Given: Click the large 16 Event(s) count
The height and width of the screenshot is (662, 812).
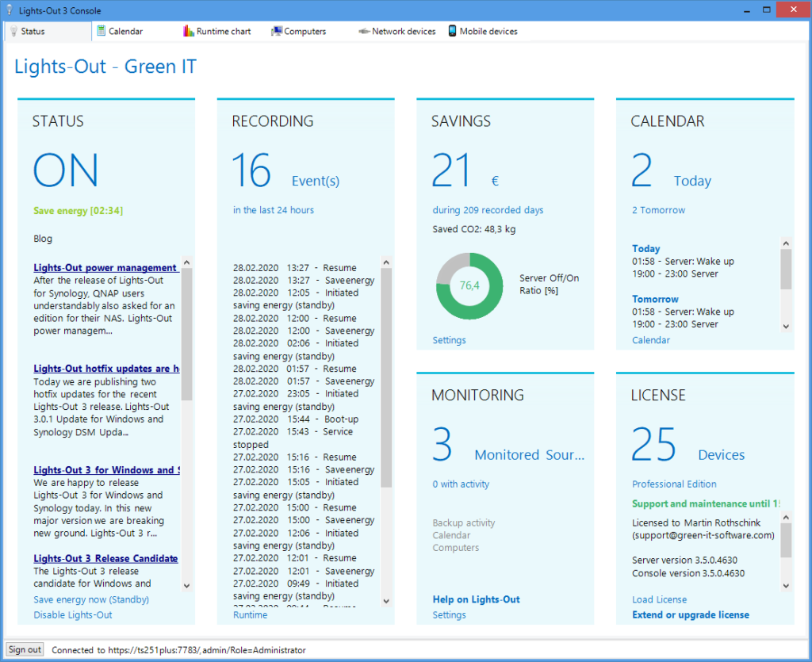Looking at the screenshot, I should [251, 170].
